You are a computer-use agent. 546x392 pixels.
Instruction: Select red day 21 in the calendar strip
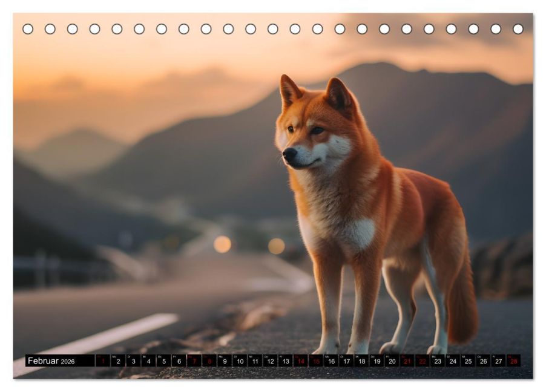pyautogui.click(x=407, y=361)
